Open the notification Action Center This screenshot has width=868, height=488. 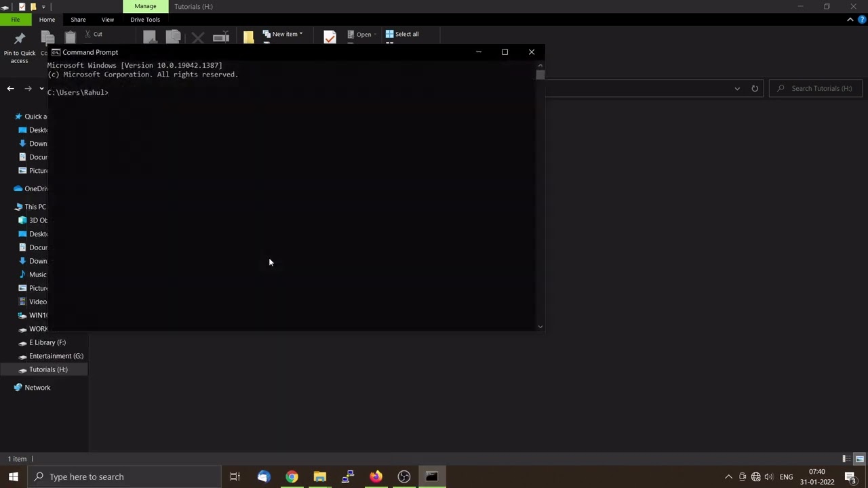pos(850,476)
